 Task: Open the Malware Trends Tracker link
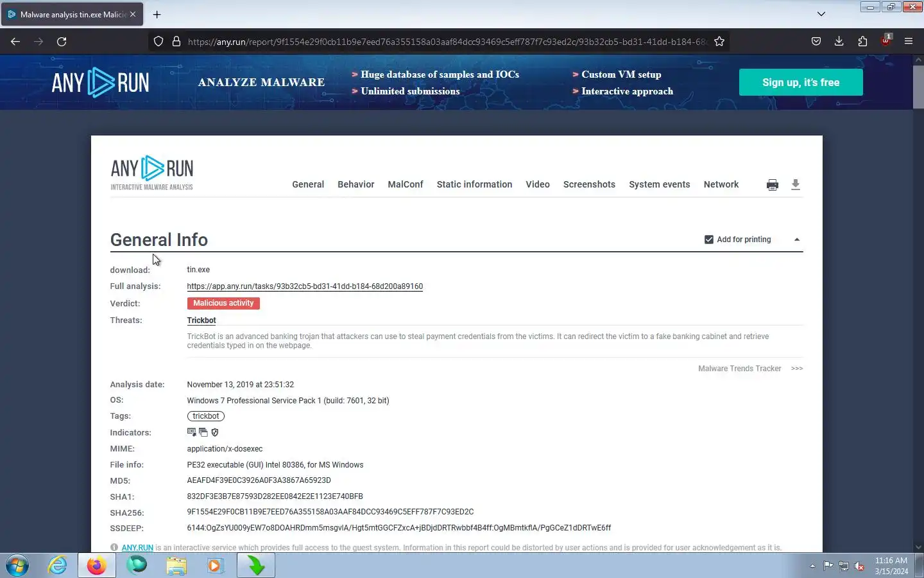pyautogui.click(x=739, y=369)
